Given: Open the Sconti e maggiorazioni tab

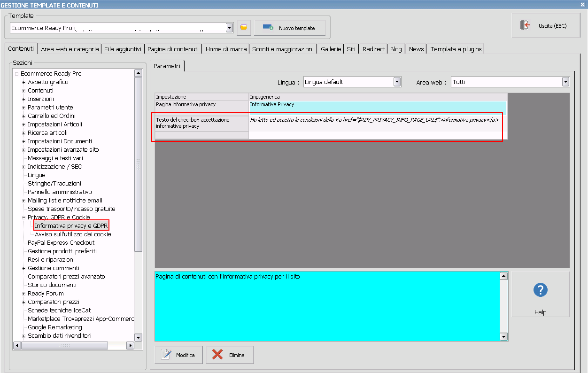Looking at the screenshot, I should click(283, 49).
